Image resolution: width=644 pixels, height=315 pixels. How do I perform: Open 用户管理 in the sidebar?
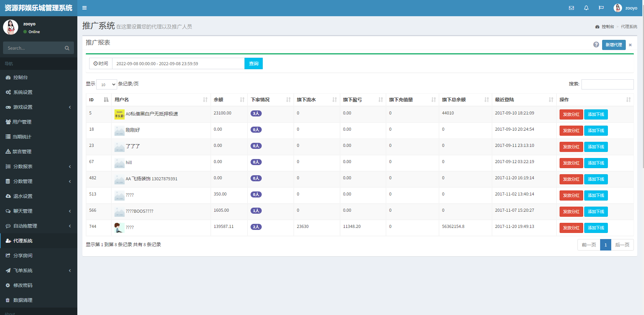click(22, 122)
